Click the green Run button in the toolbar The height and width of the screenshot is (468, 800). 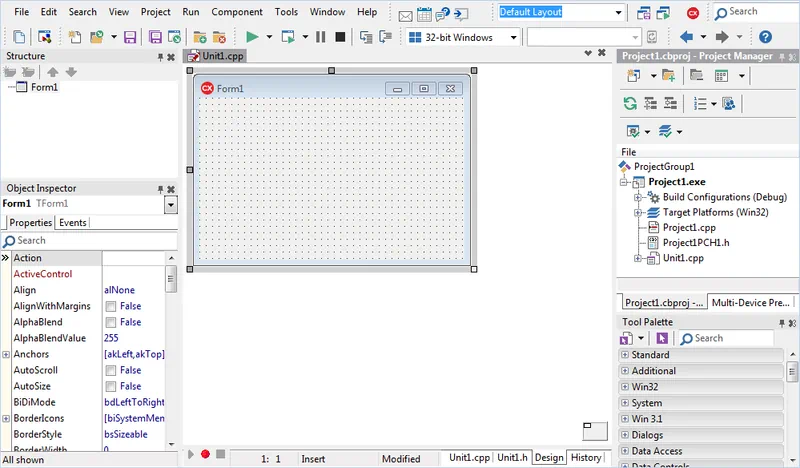[x=252, y=37]
